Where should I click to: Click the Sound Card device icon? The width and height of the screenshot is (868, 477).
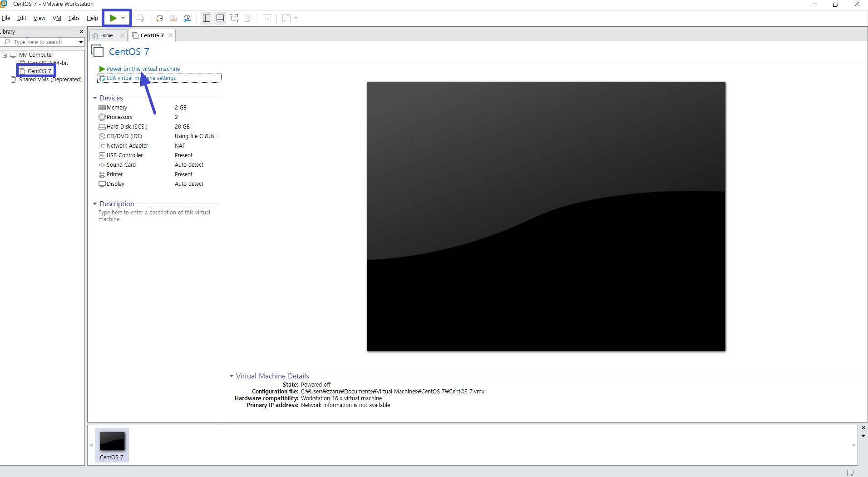(x=102, y=165)
